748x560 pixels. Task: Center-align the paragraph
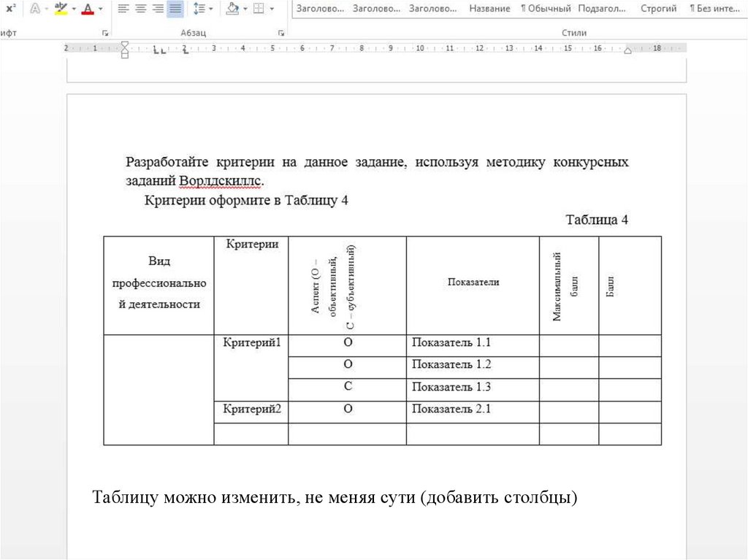pyautogui.click(x=141, y=8)
